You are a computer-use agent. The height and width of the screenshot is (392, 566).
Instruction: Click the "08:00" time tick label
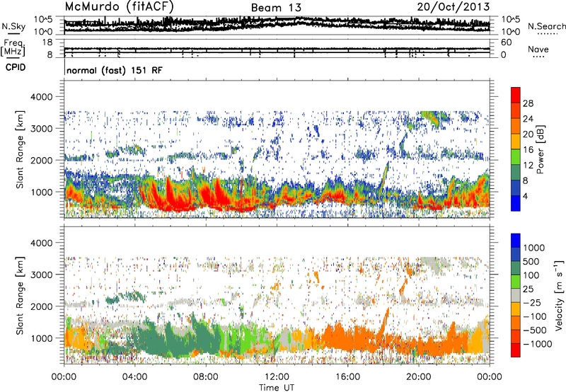(x=206, y=377)
